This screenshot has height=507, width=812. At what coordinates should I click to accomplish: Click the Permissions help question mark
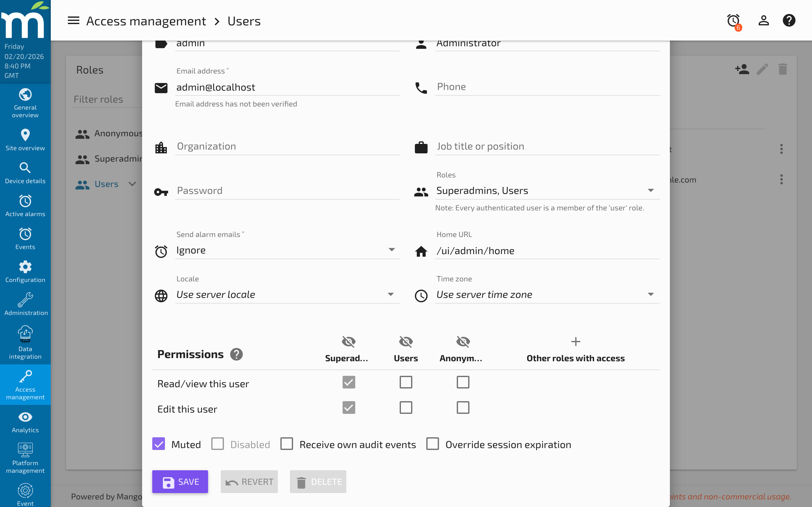237,354
